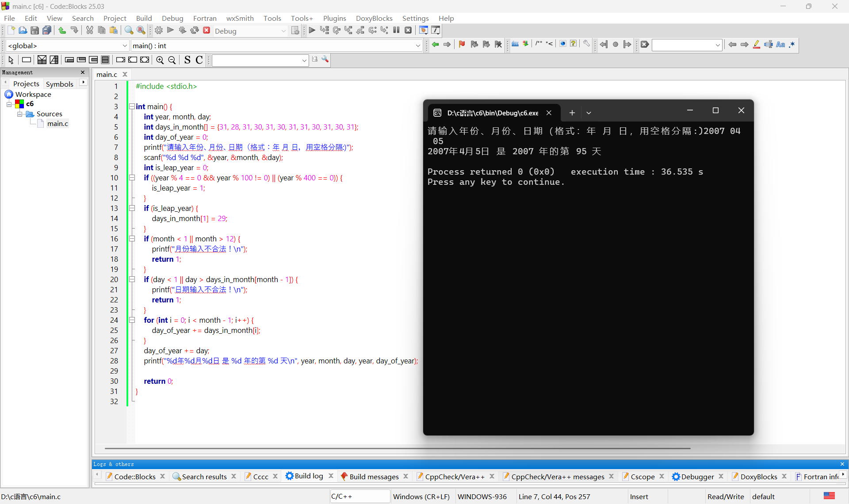Collapse the Sources folder in project tree
The width and height of the screenshot is (849, 504).
click(x=19, y=114)
